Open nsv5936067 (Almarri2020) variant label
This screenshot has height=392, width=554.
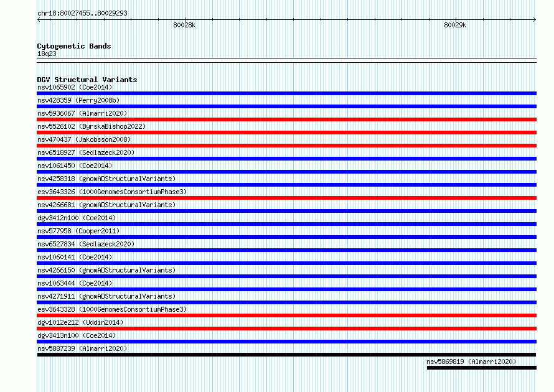pos(82,113)
